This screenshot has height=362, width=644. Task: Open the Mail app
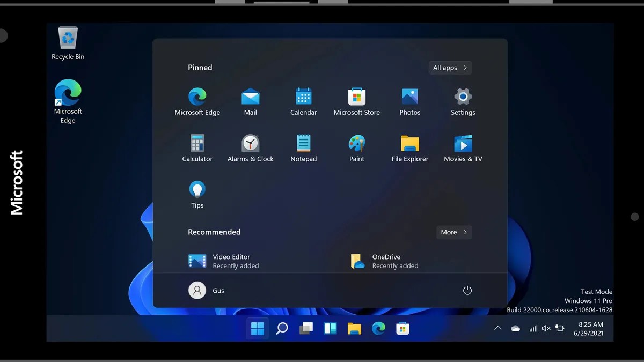pos(250,102)
